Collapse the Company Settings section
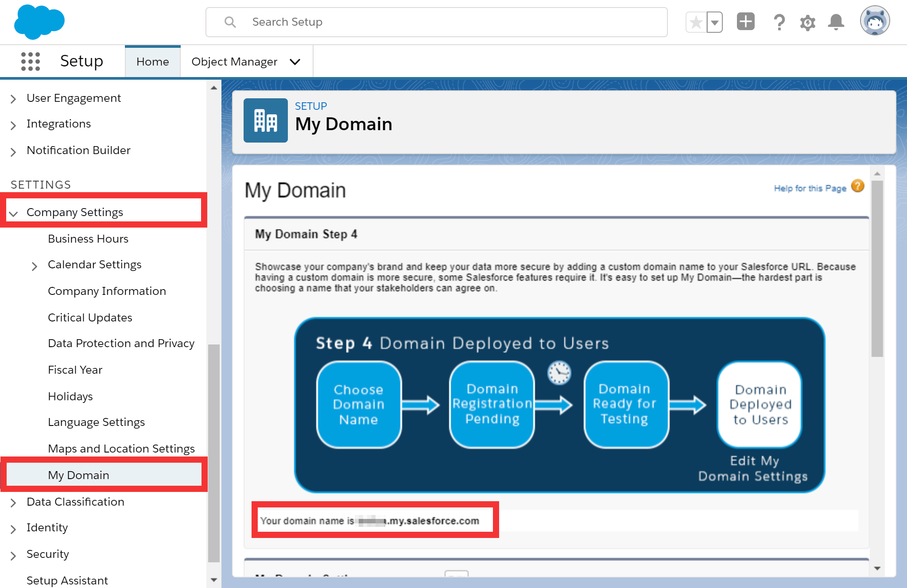The image size is (907, 588). (13, 214)
